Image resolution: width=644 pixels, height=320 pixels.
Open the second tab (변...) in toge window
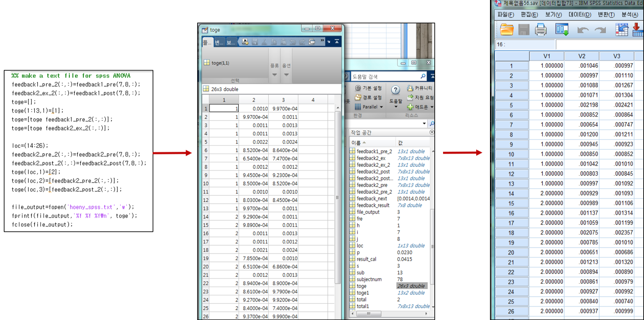tap(219, 42)
